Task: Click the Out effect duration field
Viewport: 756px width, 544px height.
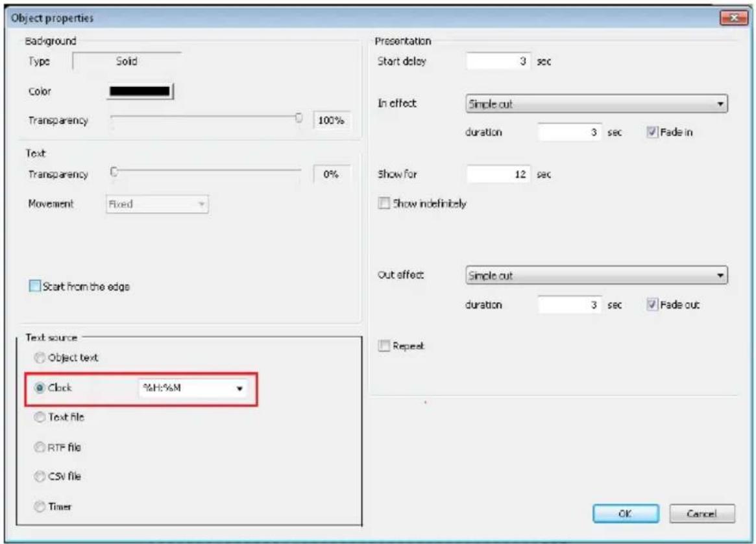Action: tap(569, 305)
